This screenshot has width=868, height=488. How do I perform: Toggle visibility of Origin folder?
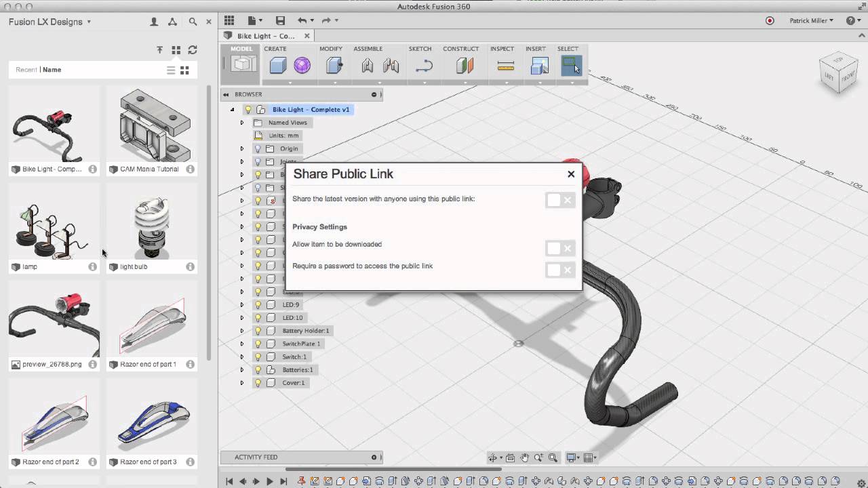[258, 148]
